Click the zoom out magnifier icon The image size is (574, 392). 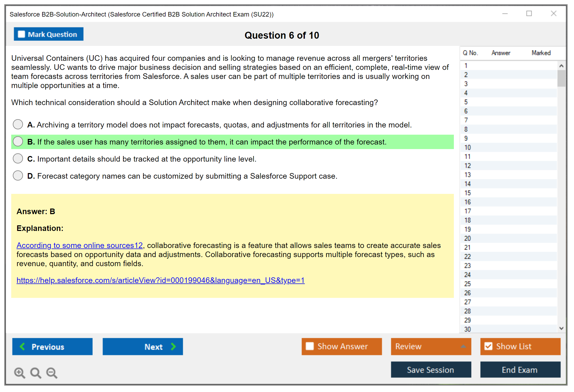[x=52, y=373]
